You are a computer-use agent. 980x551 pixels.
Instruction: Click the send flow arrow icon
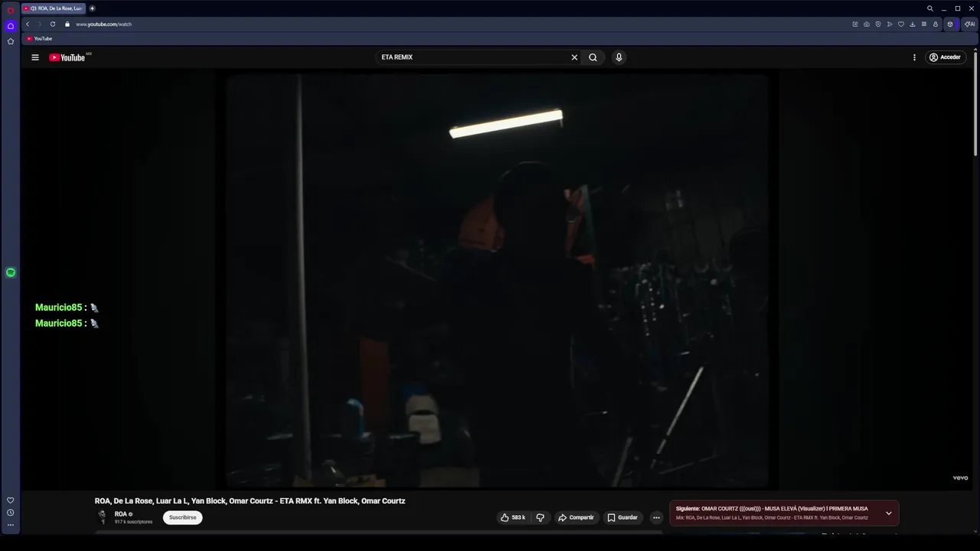click(x=890, y=24)
